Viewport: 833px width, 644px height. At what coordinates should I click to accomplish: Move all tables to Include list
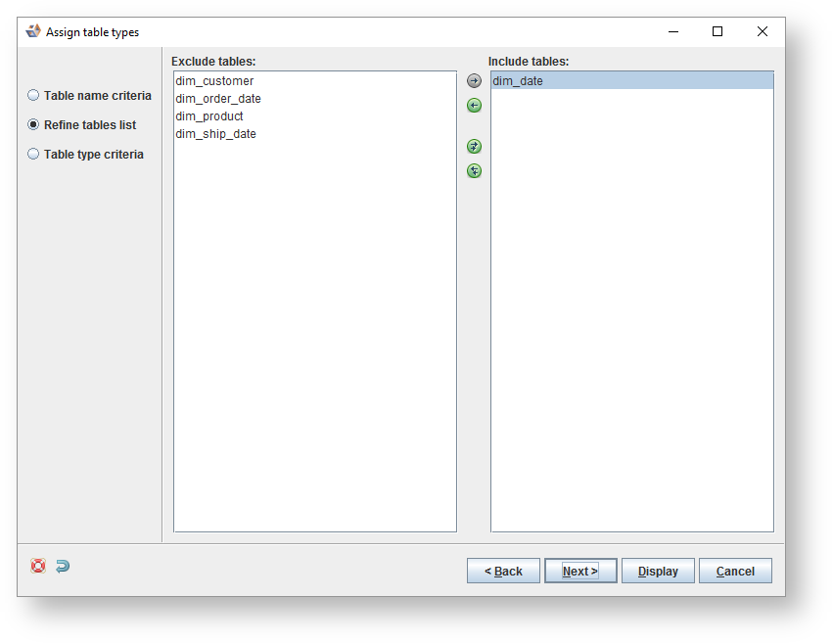(x=474, y=147)
